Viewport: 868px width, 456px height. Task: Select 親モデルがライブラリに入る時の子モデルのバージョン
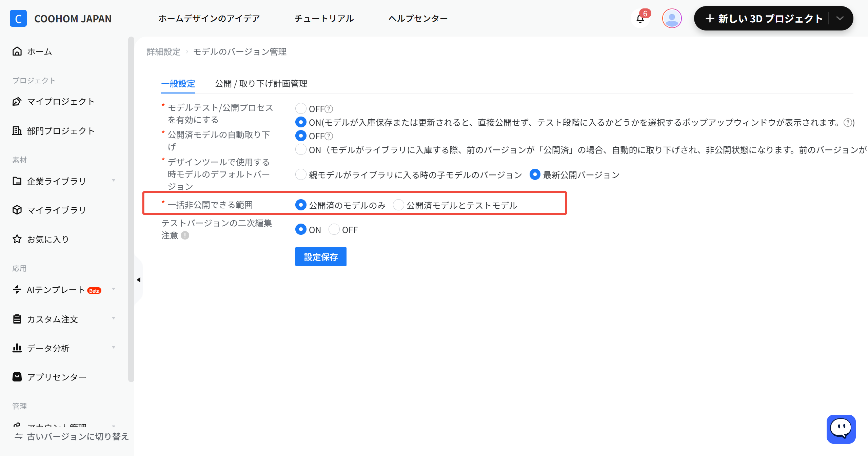[x=301, y=174]
